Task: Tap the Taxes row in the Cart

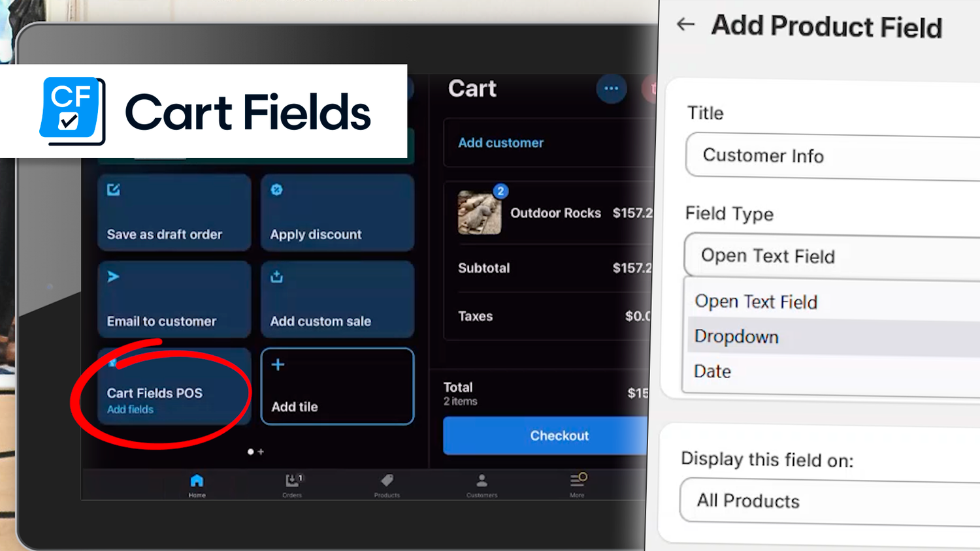Action: pos(554,316)
